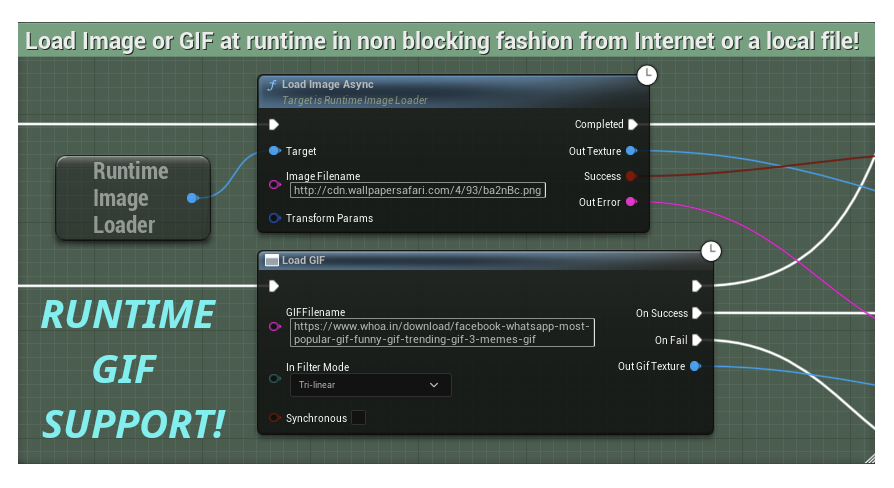The height and width of the screenshot is (488, 894).
Task: Click the Load GIF node title icon
Action: (x=272, y=261)
